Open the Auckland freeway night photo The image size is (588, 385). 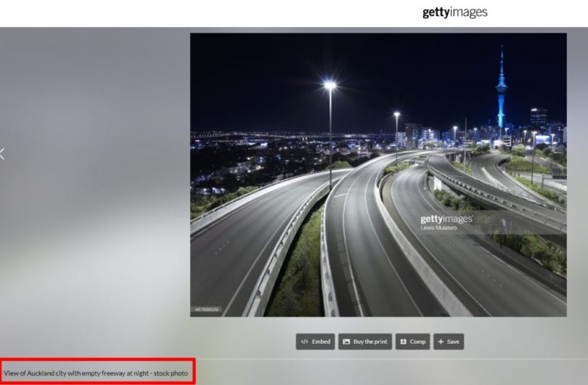tap(377, 174)
